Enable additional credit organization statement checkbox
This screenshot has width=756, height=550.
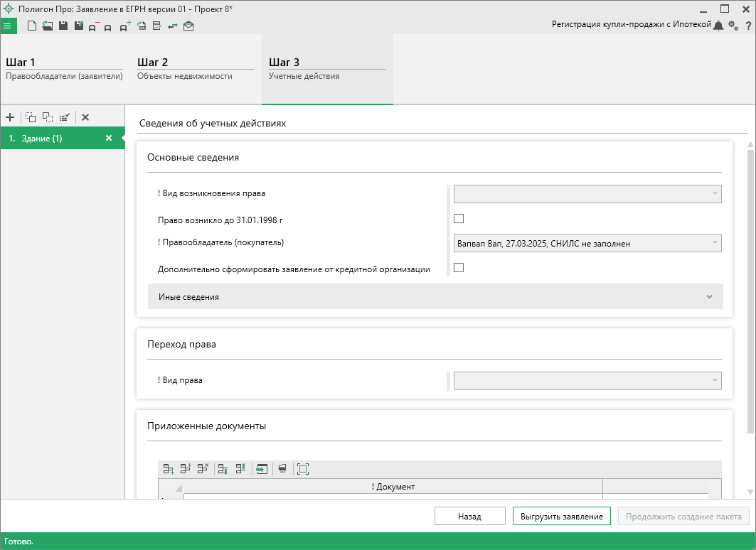click(x=459, y=268)
